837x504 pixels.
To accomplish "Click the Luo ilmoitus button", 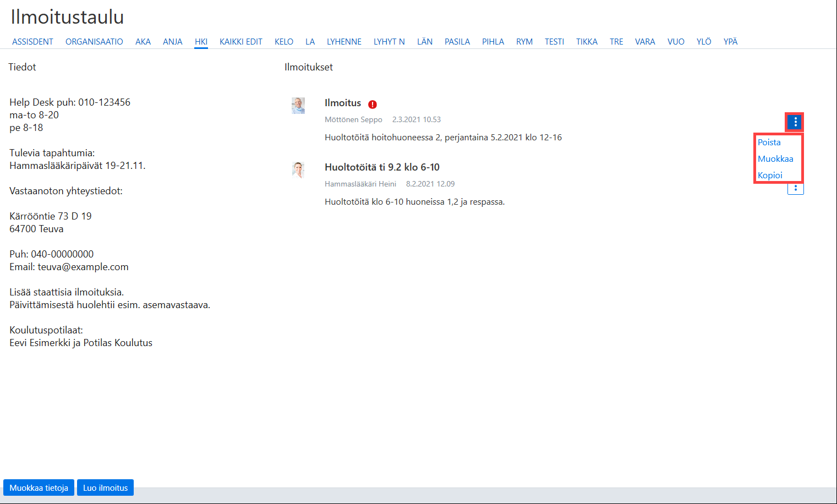I will click(105, 487).
